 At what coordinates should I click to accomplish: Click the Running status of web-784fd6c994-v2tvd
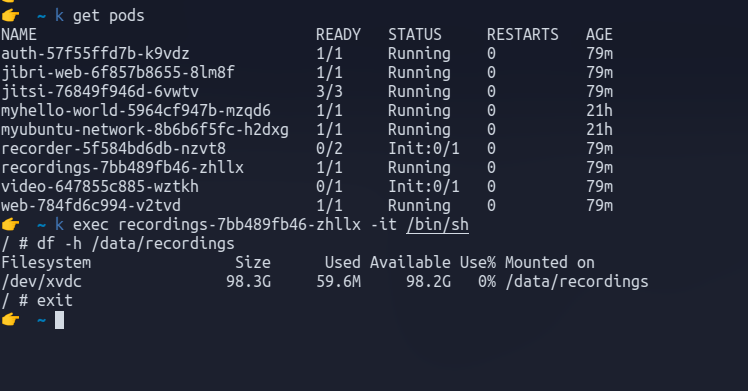pos(419,206)
